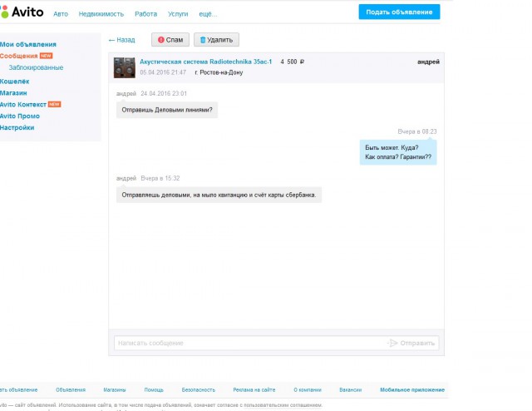Open Avito Контекст in sidebar

point(23,105)
